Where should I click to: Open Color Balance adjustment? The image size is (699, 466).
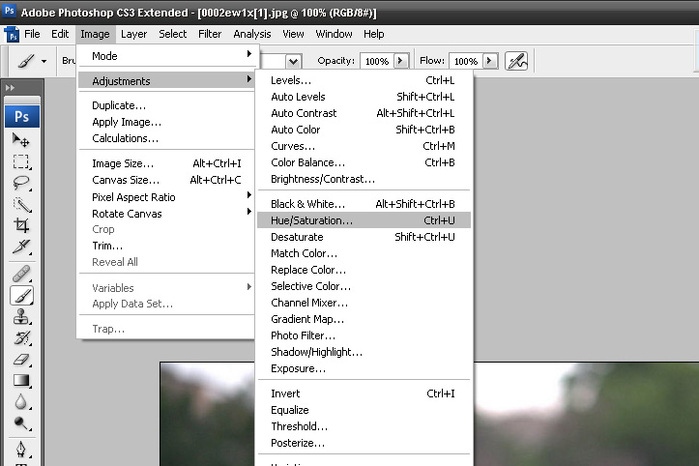pos(364,163)
